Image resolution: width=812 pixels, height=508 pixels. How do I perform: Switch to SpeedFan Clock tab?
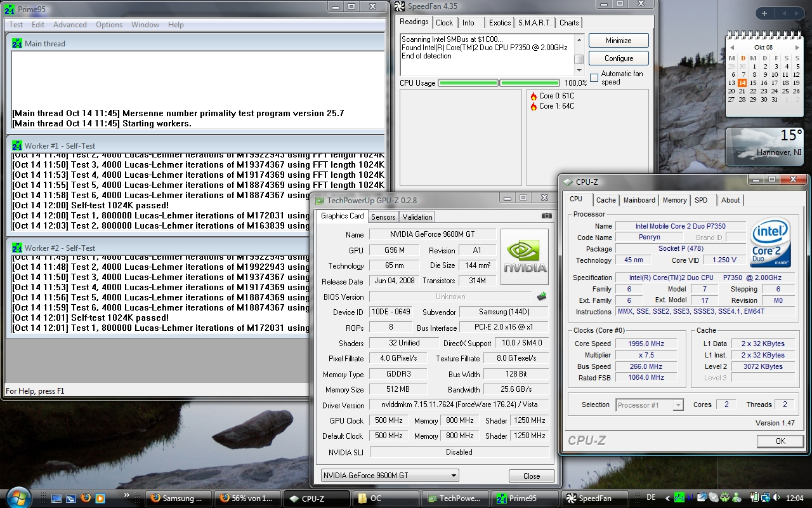coord(444,23)
